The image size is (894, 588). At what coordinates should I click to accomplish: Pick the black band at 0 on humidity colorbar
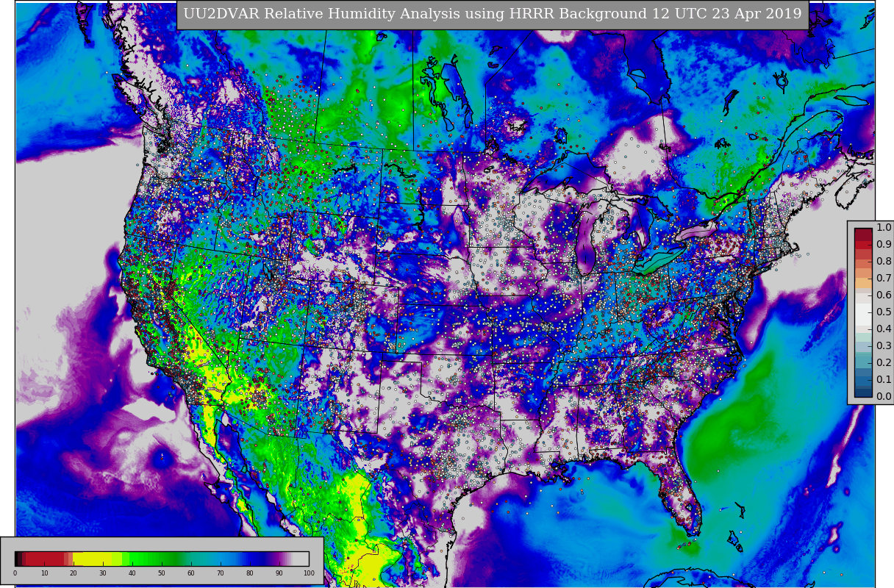point(17,559)
